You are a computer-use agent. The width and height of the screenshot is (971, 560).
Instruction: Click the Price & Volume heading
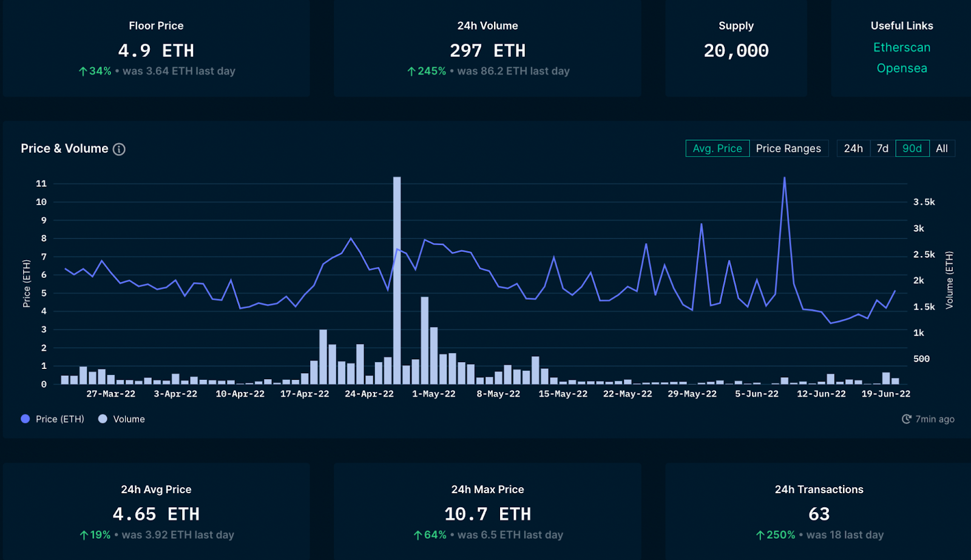coord(64,149)
